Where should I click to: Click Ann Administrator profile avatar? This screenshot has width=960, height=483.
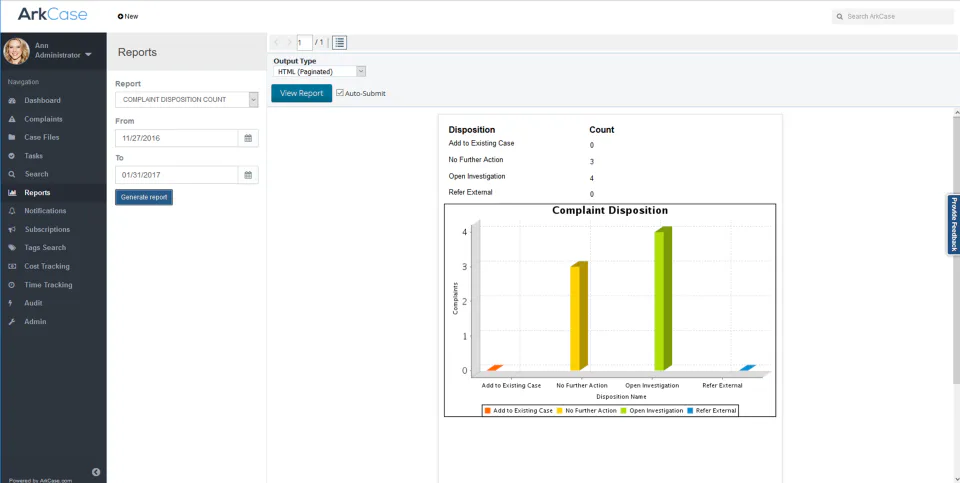tap(17, 51)
